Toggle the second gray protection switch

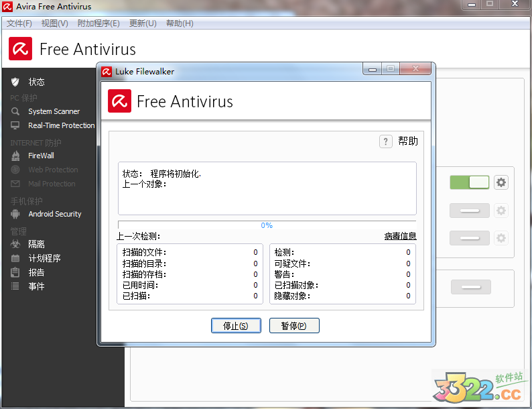point(470,211)
